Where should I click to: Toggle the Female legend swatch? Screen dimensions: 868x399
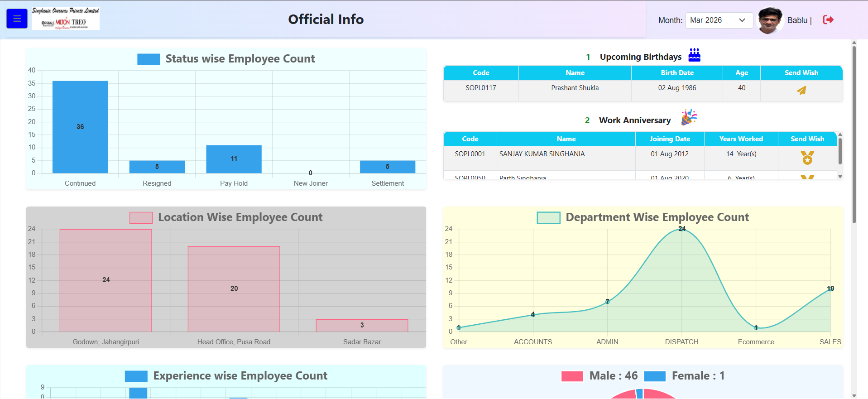click(655, 376)
